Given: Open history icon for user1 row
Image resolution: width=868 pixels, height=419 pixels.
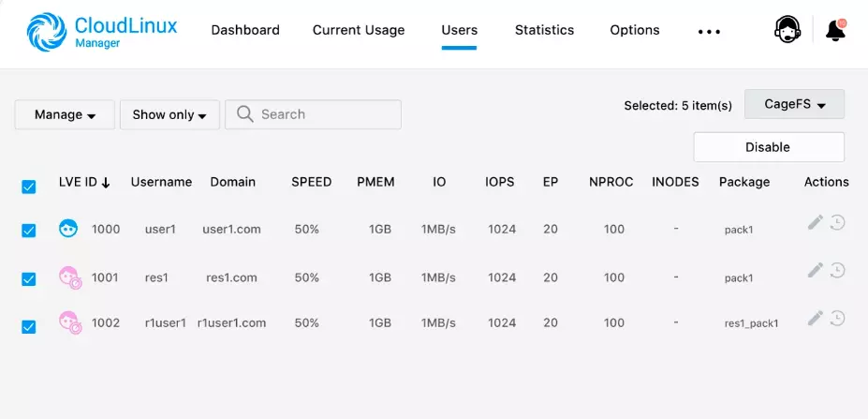Looking at the screenshot, I should (838, 222).
